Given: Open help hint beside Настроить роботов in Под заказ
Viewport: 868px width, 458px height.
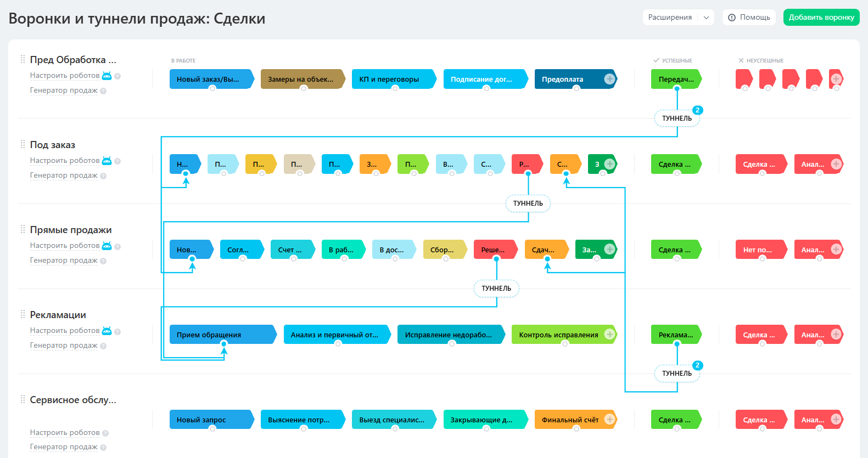Looking at the screenshot, I should (117, 161).
